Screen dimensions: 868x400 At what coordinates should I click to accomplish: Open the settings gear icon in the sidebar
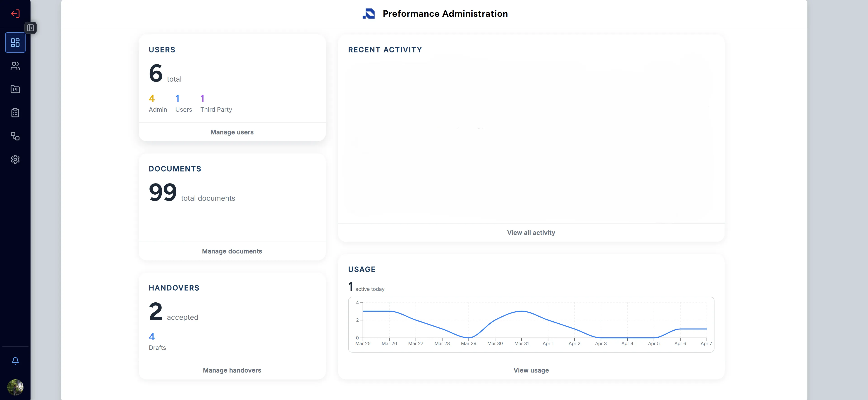click(15, 159)
